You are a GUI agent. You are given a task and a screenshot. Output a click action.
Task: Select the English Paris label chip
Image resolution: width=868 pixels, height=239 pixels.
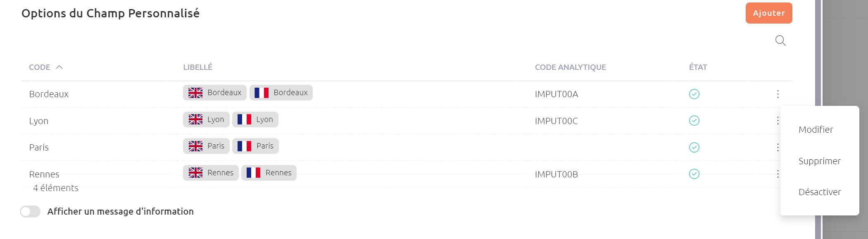point(206,146)
